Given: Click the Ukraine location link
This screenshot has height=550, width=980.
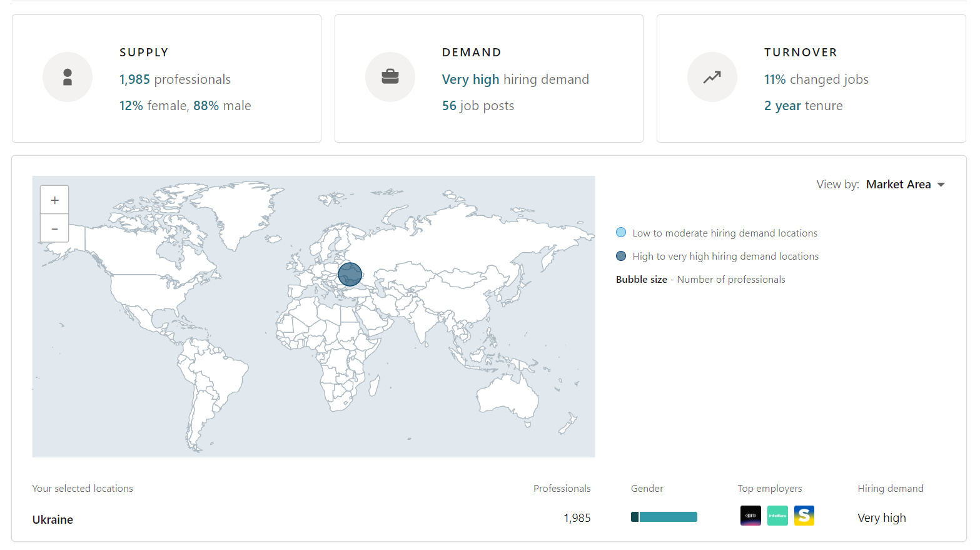Looking at the screenshot, I should click(53, 519).
